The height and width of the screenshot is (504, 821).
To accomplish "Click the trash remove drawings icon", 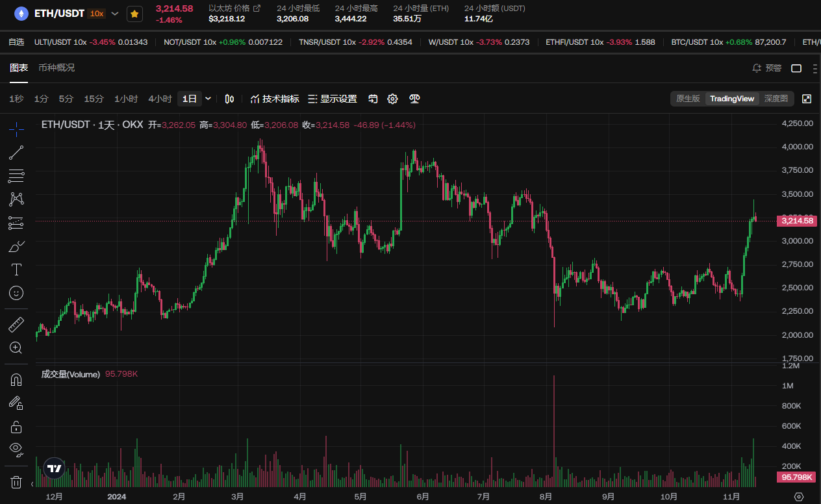I will [16, 482].
